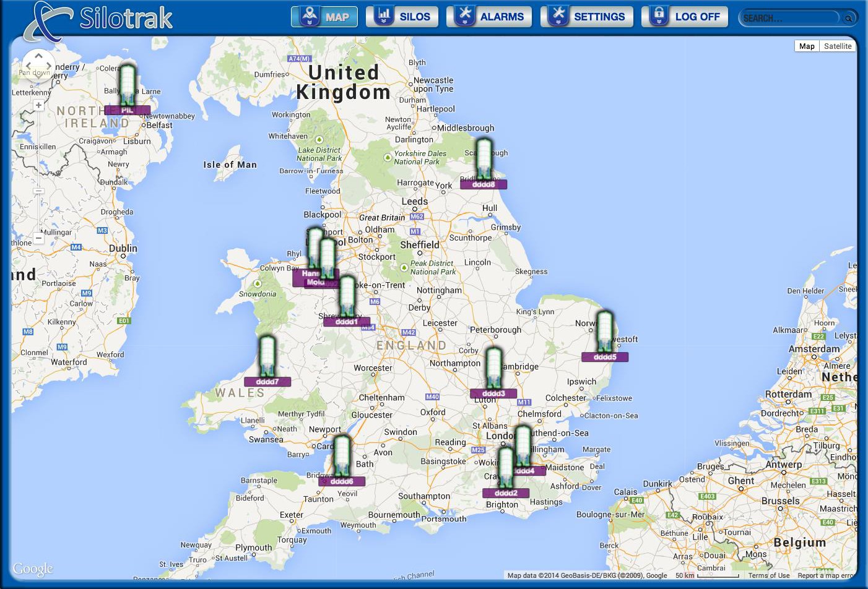Open the ALARMS tab
This screenshot has height=589, width=868.
pos(490,17)
